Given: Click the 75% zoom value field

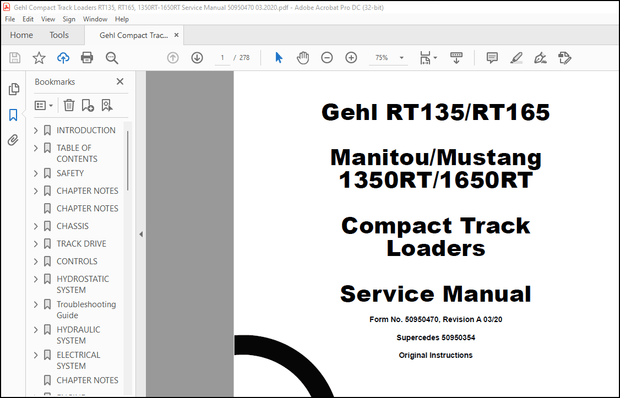Looking at the screenshot, I should (382, 58).
